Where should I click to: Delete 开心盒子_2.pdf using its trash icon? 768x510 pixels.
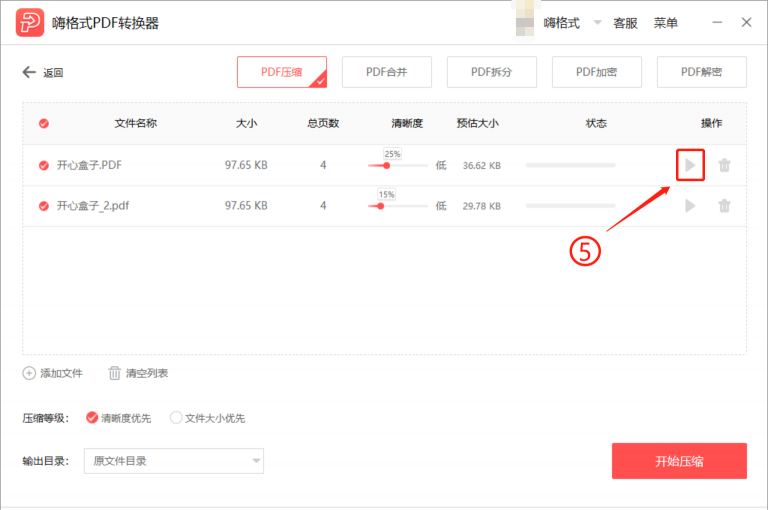click(x=724, y=206)
